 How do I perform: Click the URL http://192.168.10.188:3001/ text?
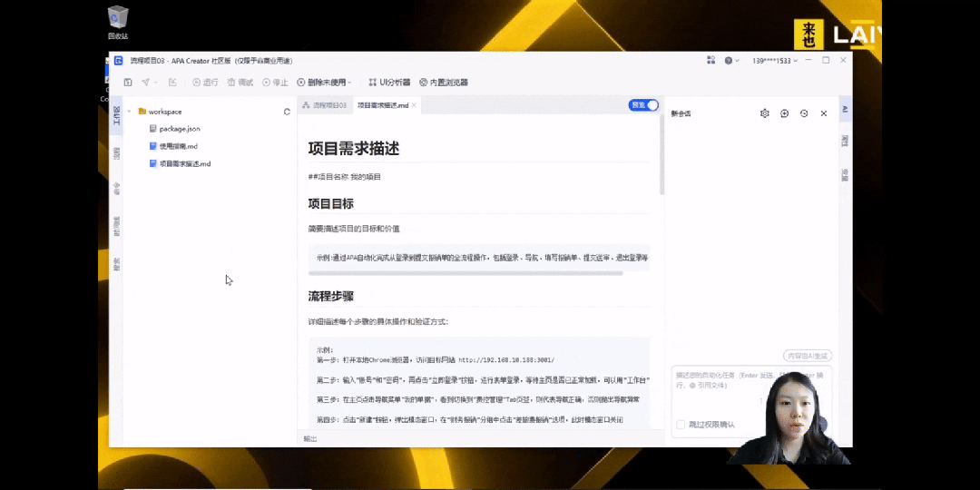(506, 360)
